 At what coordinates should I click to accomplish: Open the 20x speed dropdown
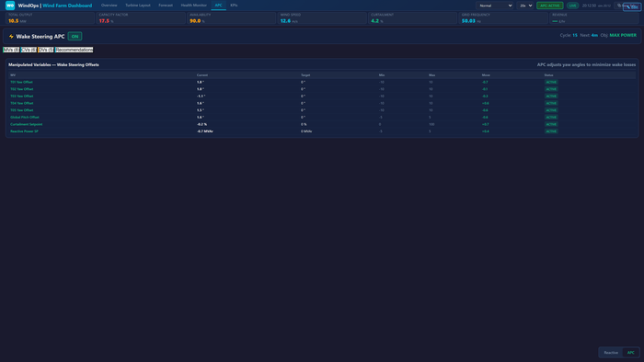(525, 6)
